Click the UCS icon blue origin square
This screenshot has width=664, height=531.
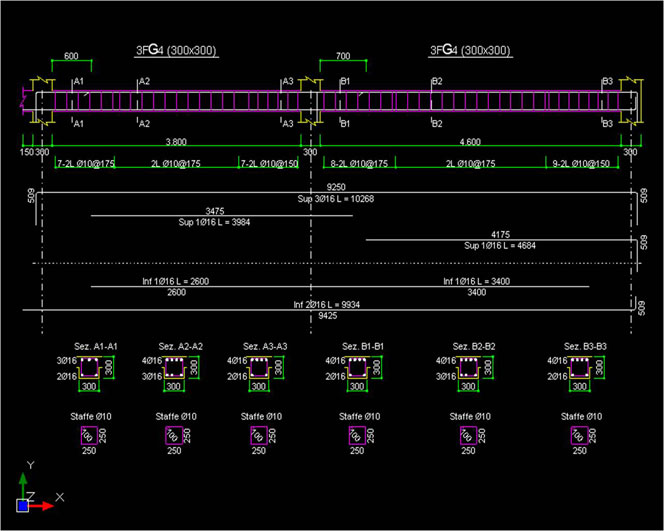(22, 506)
